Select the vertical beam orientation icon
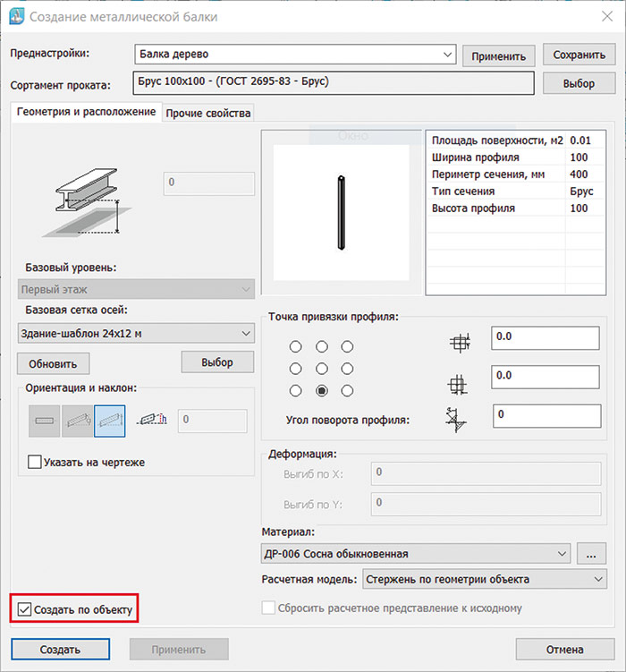This screenshot has width=626, height=672. pyautogui.click(x=110, y=421)
